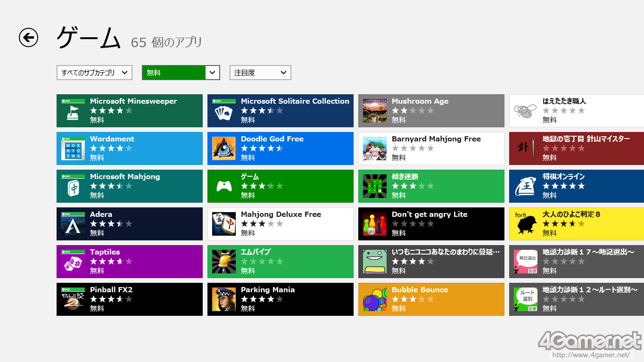
Task: Click the はえたたき職人 fly icon
Action: 526,111
